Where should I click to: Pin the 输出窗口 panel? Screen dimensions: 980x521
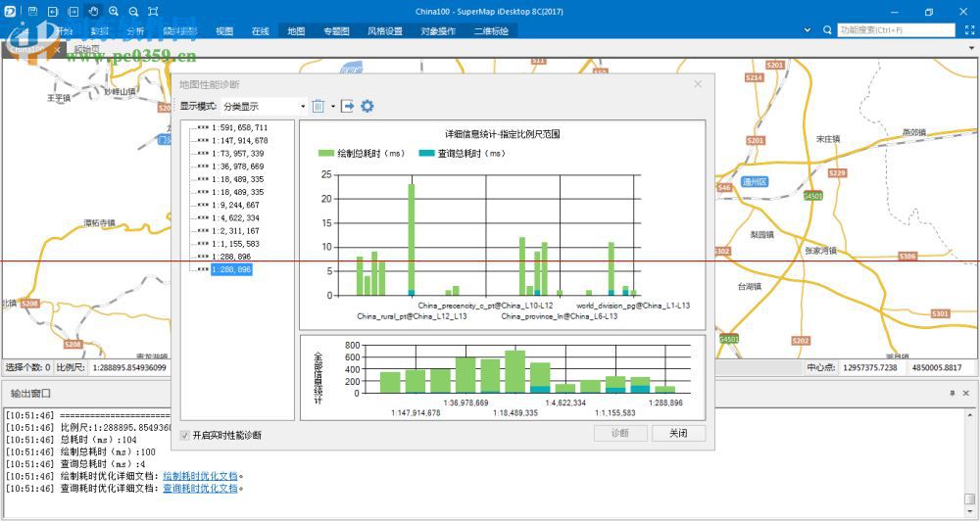(952, 393)
